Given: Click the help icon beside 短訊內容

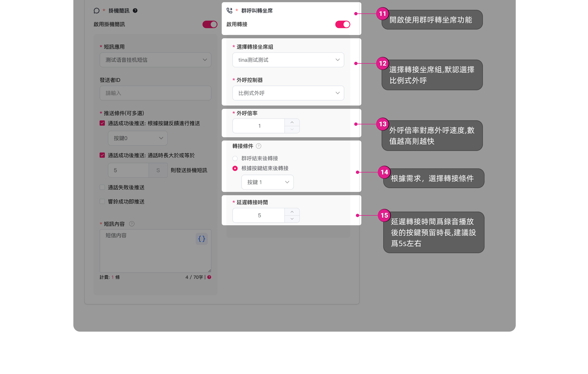Looking at the screenshot, I should pos(132,224).
